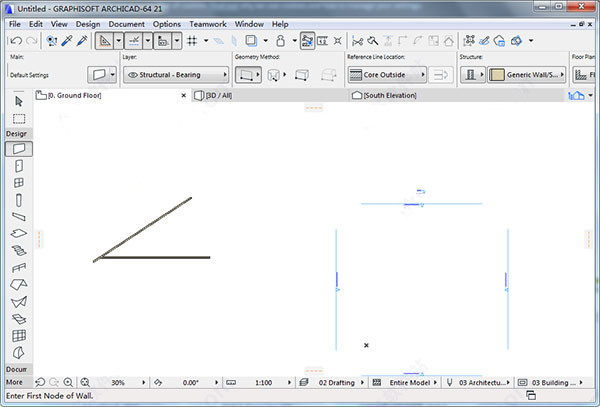
Task: Select the Arrow tool in toolbox
Action: point(19,101)
